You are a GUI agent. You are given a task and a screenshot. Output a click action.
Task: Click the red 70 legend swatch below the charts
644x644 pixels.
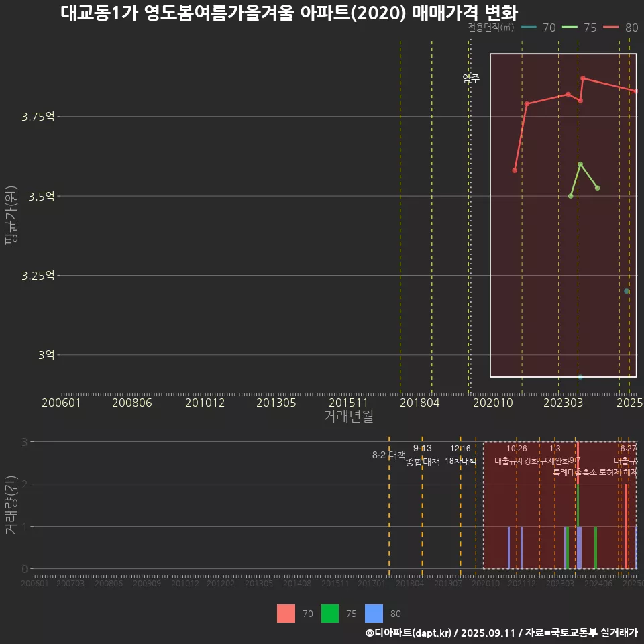pyautogui.click(x=286, y=613)
